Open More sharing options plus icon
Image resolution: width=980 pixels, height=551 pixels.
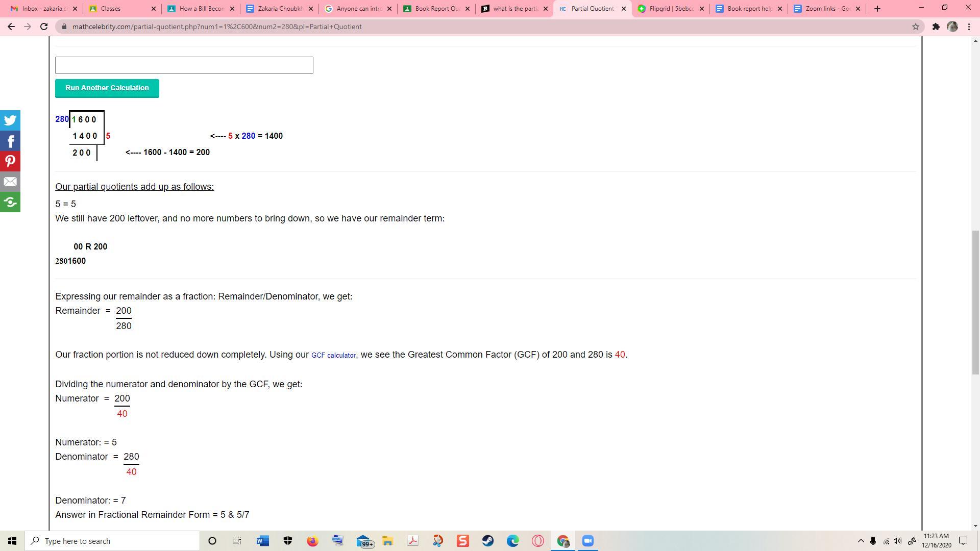coord(10,202)
